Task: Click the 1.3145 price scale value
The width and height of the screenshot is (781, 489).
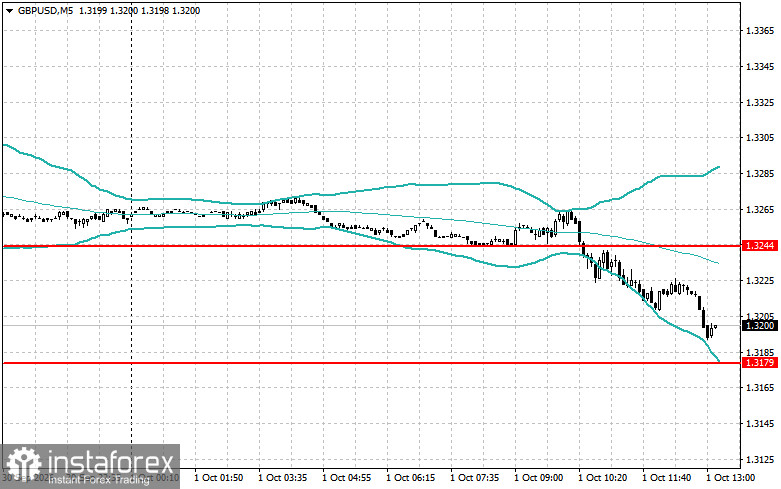Action: tap(760, 424)
